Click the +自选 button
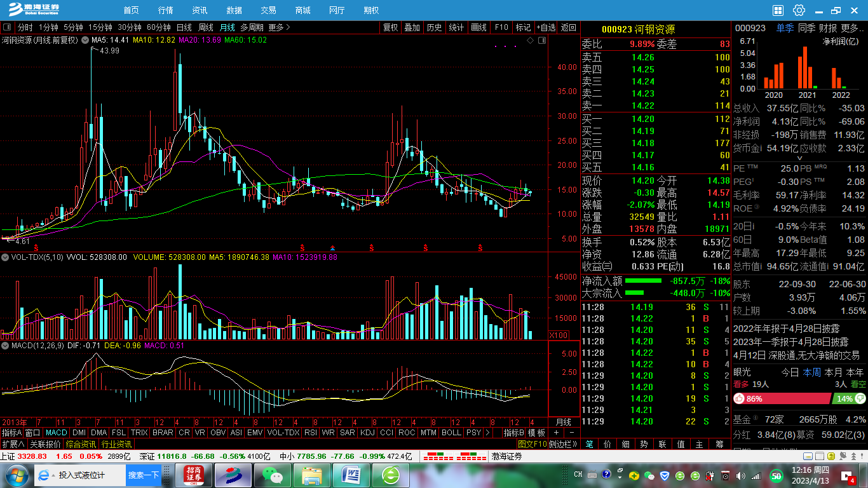This screenshot has height=488, width=868. click(546, 27)
